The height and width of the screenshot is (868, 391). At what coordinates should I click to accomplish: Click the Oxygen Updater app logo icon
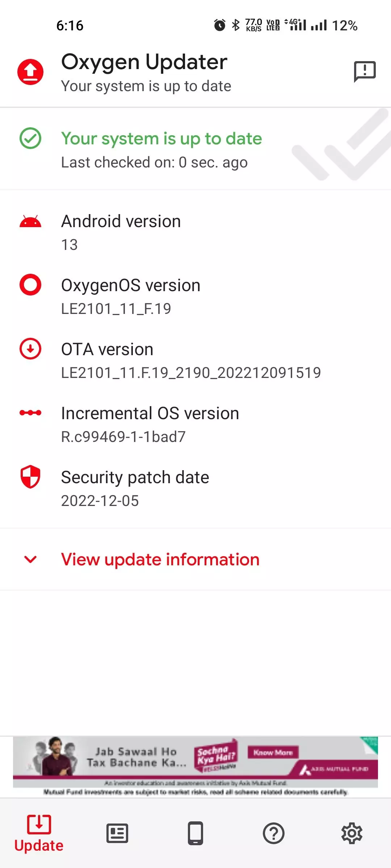pos(30,71)
